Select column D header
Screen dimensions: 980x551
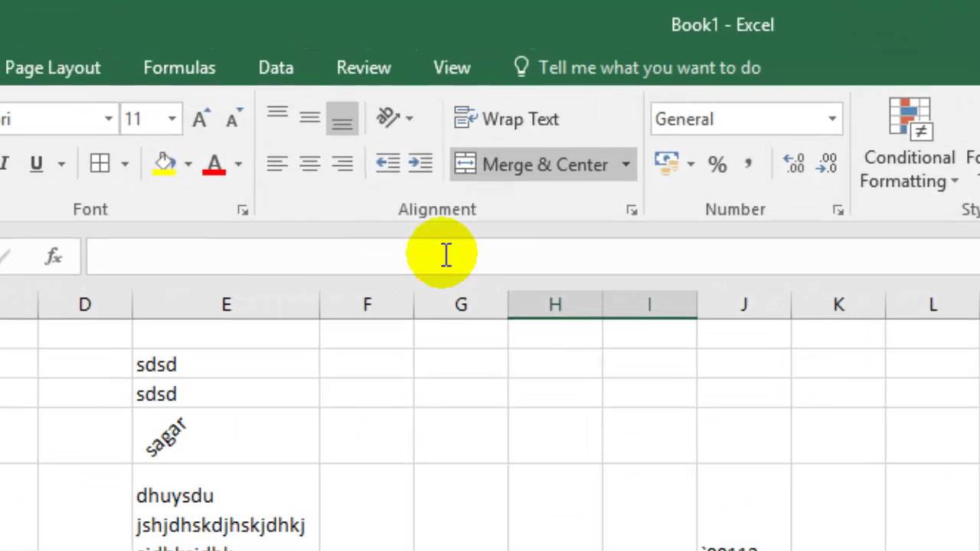tap(85, 305)
